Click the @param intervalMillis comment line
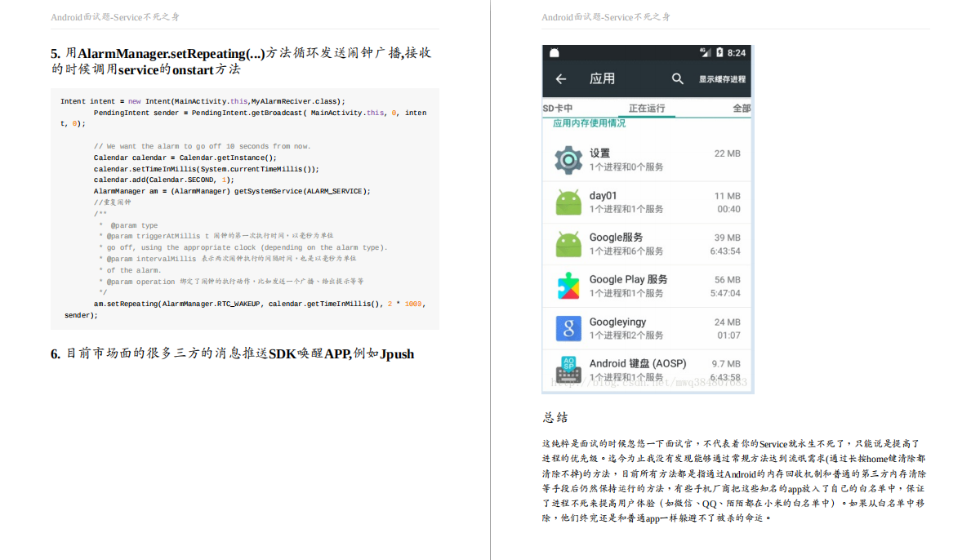Viewport: 980px width, 560px height. 227,259
